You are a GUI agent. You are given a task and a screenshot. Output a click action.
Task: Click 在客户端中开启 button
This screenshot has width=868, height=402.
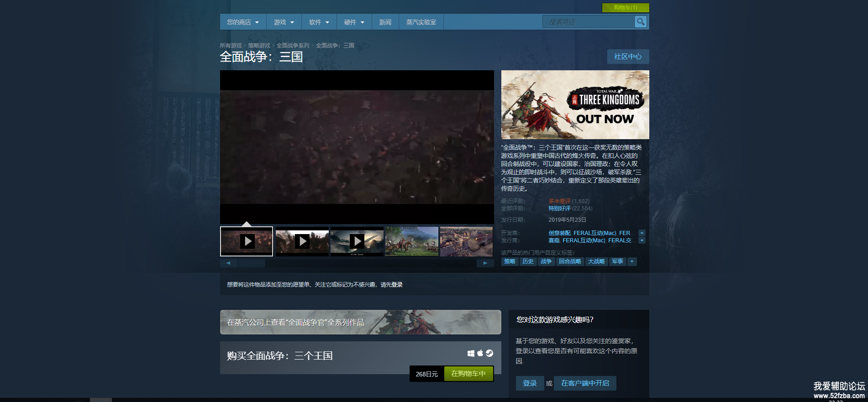click(x=585, y=383)
